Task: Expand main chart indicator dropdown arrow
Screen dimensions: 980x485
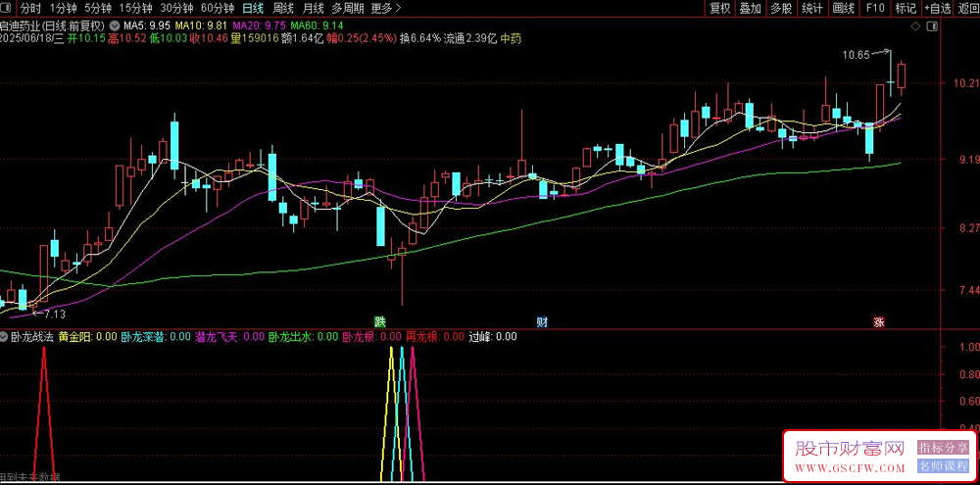Action: tap(114, 26)
